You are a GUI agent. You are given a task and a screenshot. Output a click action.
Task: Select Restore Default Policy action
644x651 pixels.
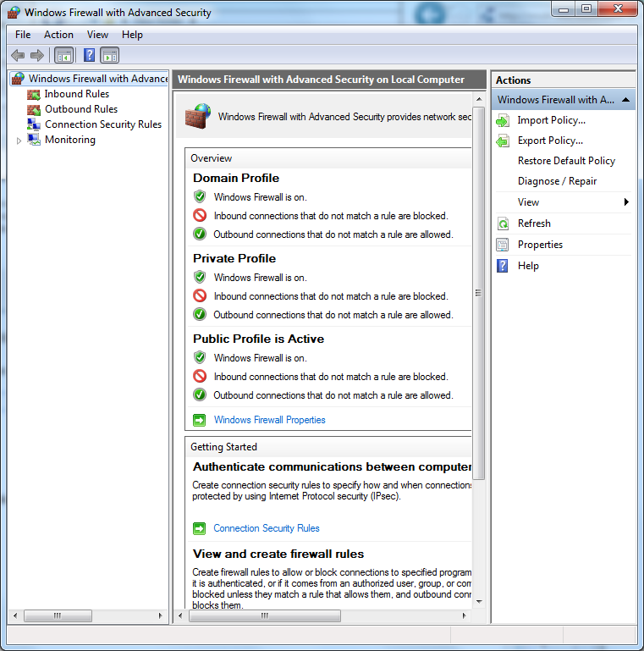[566, 161]
